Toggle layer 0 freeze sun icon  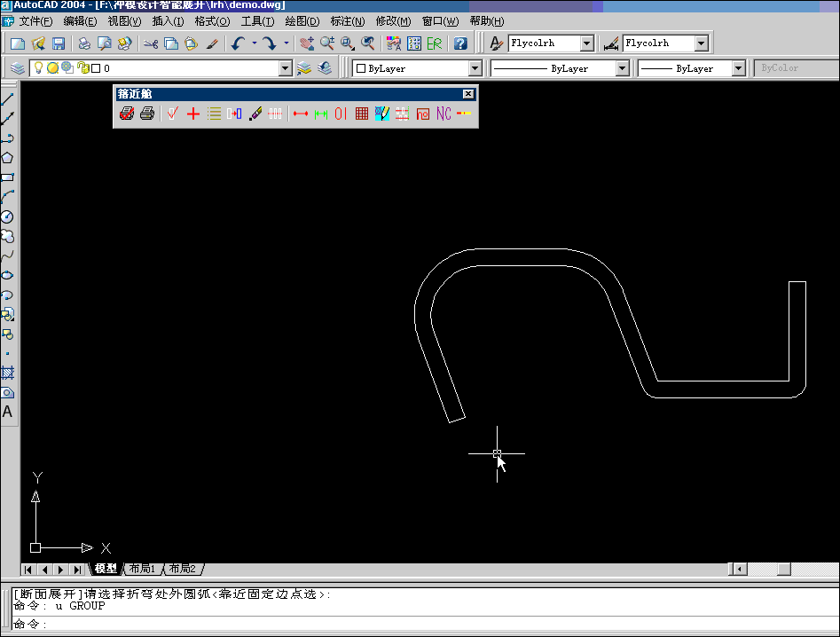click(52, 68)
